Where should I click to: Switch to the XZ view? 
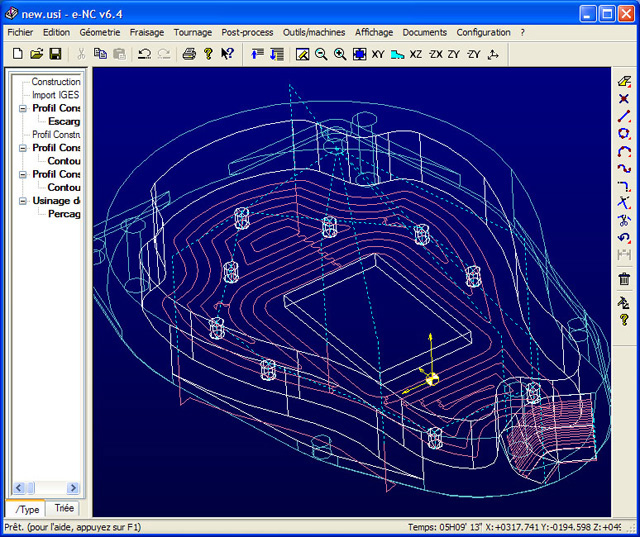pos(416,54)
